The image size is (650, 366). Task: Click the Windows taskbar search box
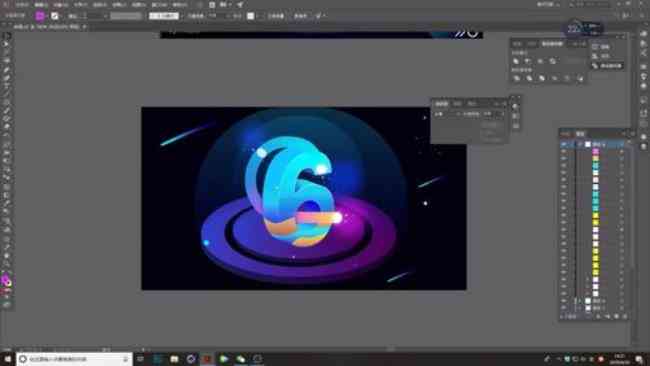pyautogui.click(x=75, y=359)
